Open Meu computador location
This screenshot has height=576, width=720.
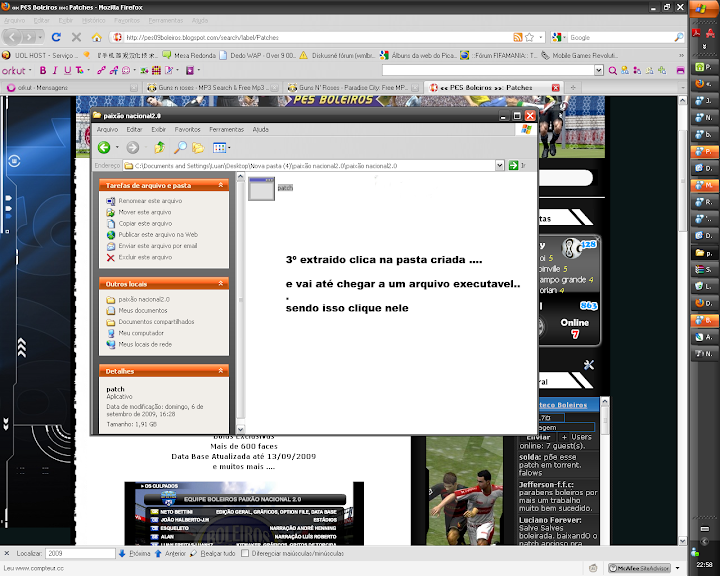click(x=141, y=333)
